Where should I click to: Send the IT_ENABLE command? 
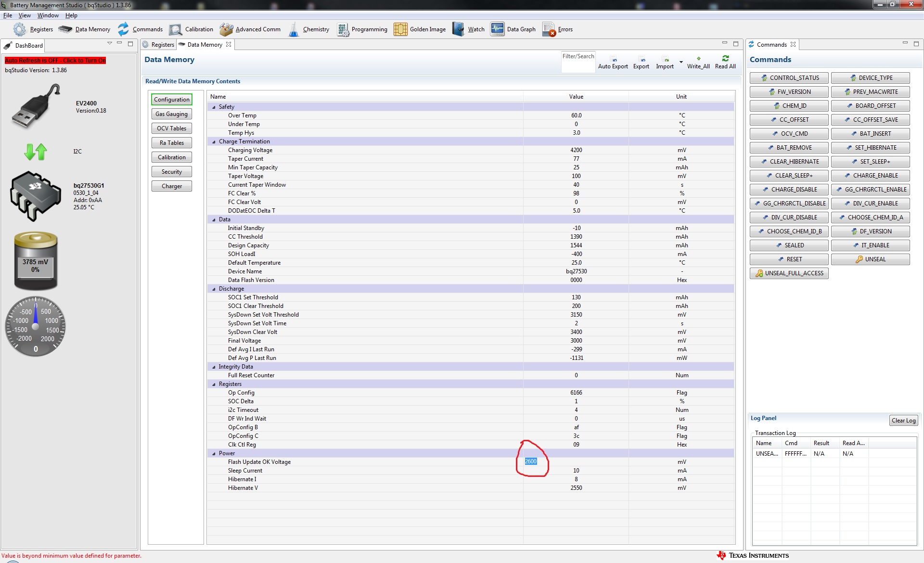pos(871,245)
